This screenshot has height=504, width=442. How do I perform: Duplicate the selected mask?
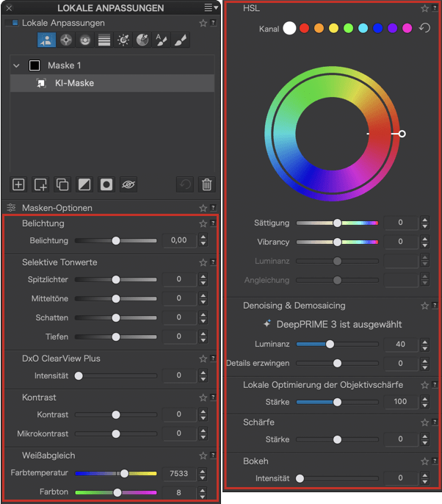[x=62, y=184]
